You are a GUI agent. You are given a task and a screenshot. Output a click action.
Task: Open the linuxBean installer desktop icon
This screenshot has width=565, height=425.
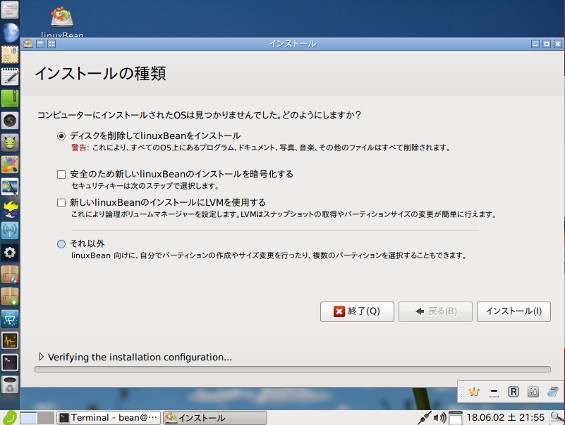[62, 21]
